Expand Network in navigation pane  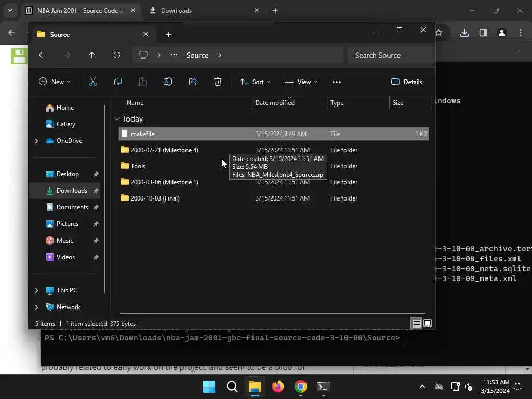[x=37, y=307]
